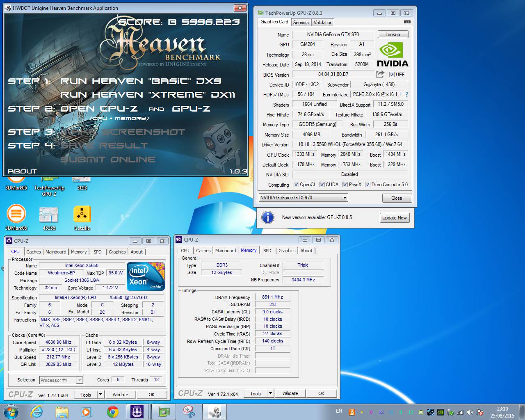This screenshot has height=420, width=525.
Task: Open Windows Explorer from the taskbar
Action: (62, 412)
